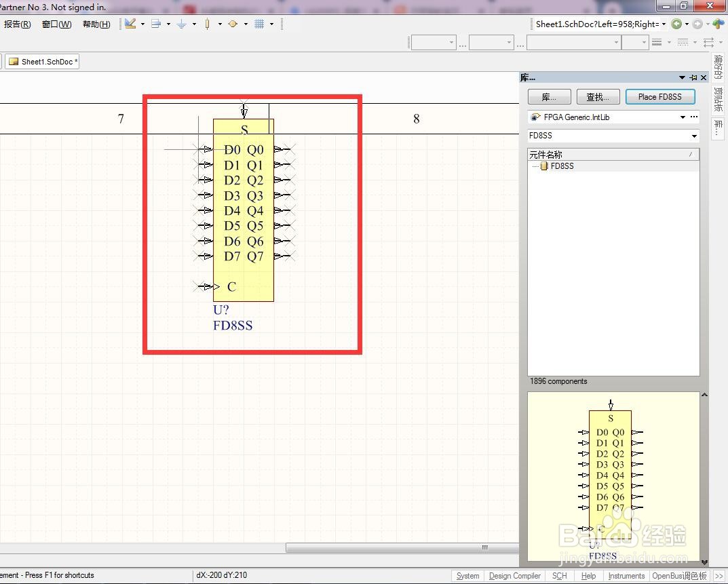Viewport: 728px width, 584px height.
Task: Expand the digital devices dropdown arrow
Action: coord(220,24)
